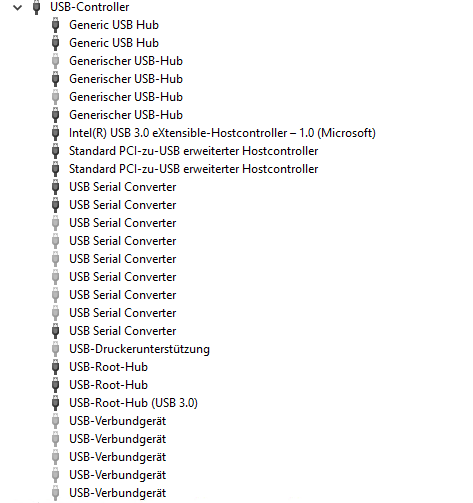
Task: Select the first Standard PCI-zu-USB erweiterter Hostcontroller
Action: coord(194,151)
